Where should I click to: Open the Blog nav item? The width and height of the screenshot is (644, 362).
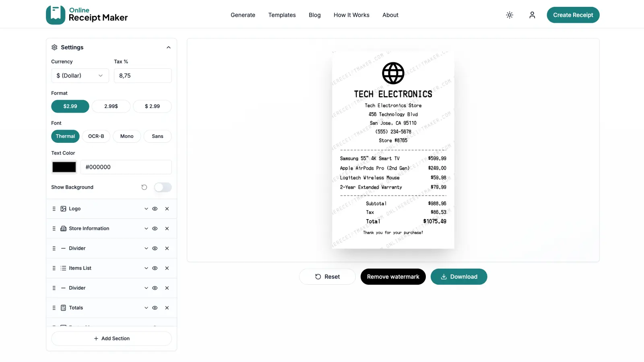pyautogui.click(x=315, y=15)
